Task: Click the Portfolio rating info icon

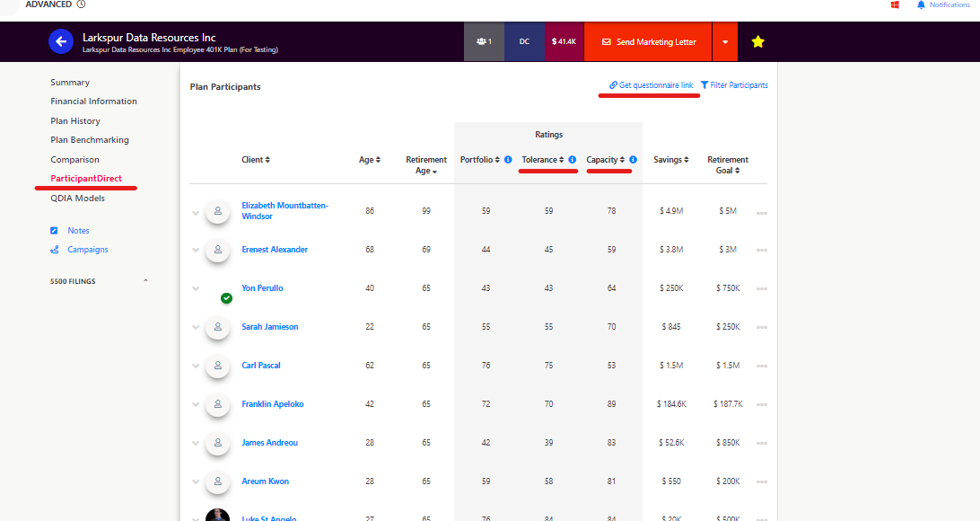Action: point(508,160)
